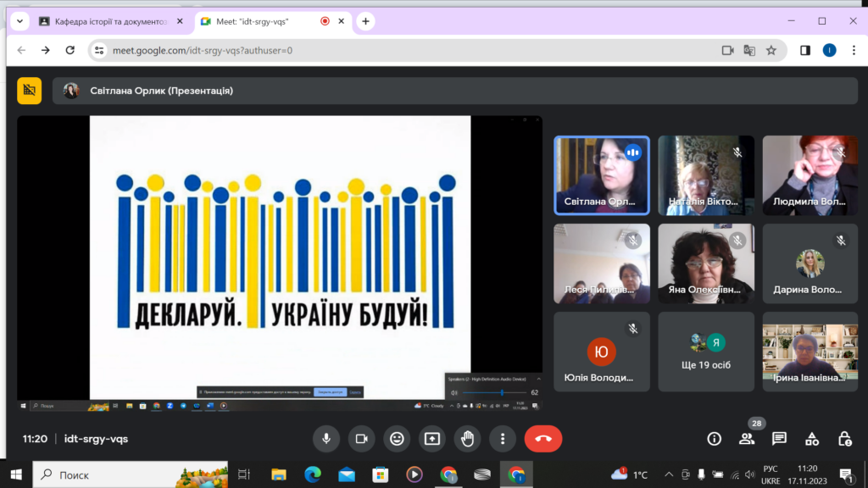Open the chat panel icon
This screenshot has height=488, width=868.
click(x=779, y=438)
